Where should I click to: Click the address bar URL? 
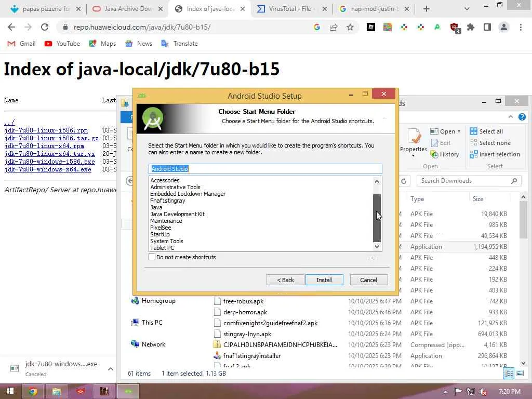(142, 27)
